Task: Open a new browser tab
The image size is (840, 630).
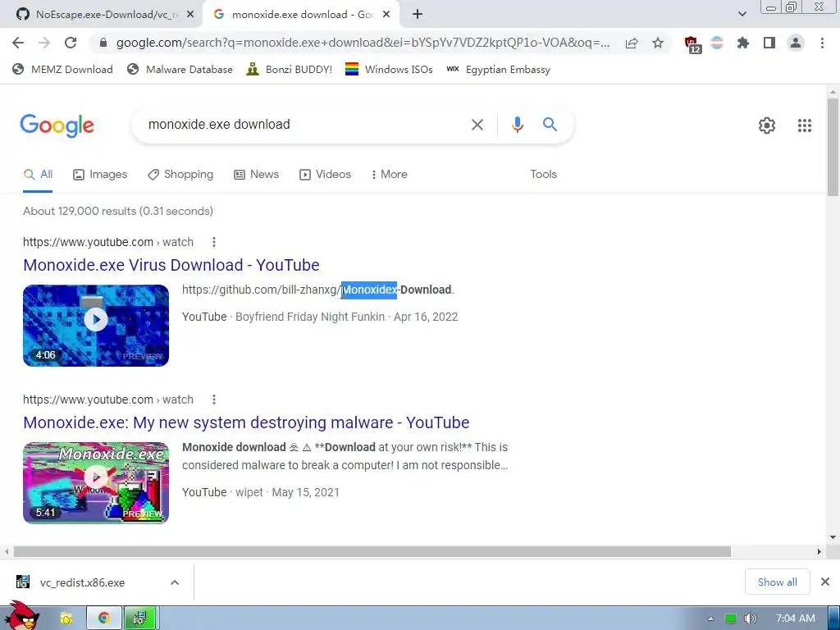Action: pyautogui.click(x=418, y=15)
